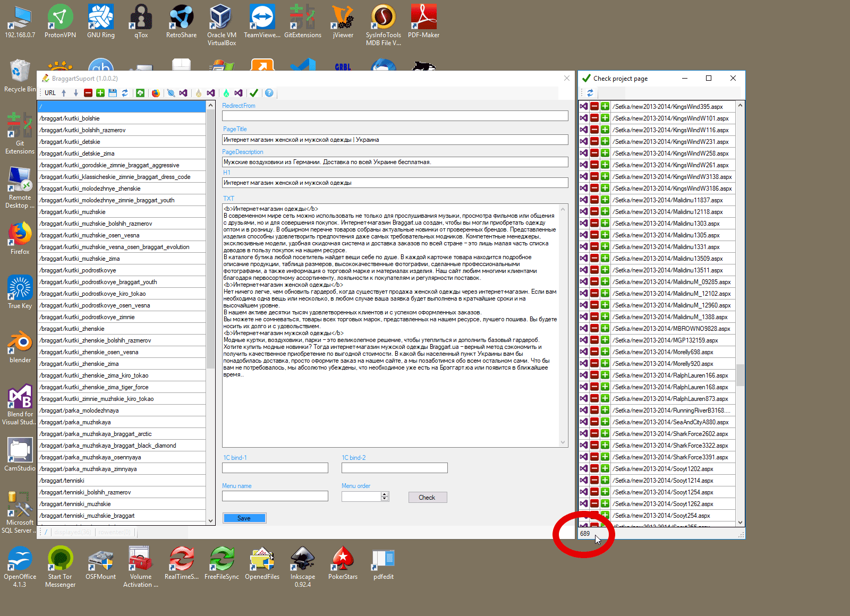Click the blue up arrow in BraggartSuport toolbar
This screenshot has height=616, width=850.
[64, 93]
